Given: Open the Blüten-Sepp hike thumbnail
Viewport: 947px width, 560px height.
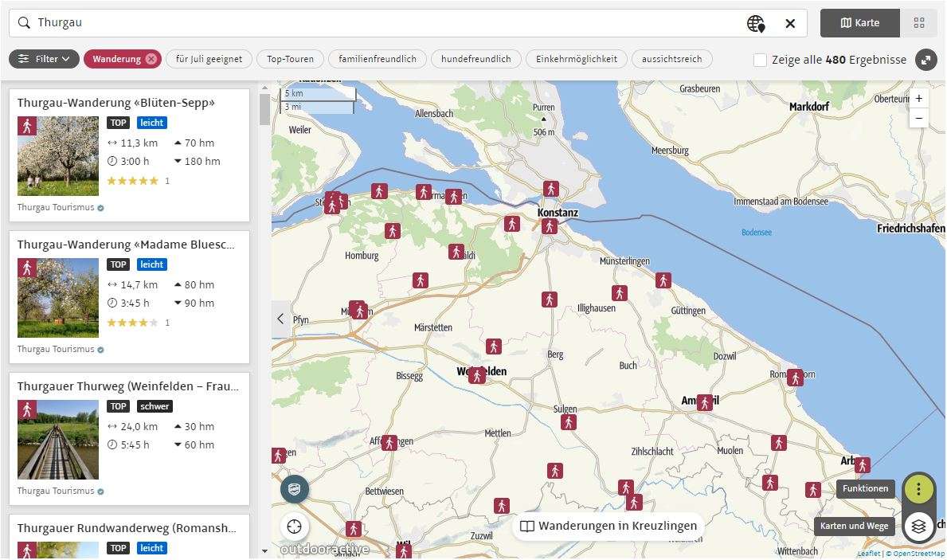Looking at the screenshot, I should [x=58, y=156].
